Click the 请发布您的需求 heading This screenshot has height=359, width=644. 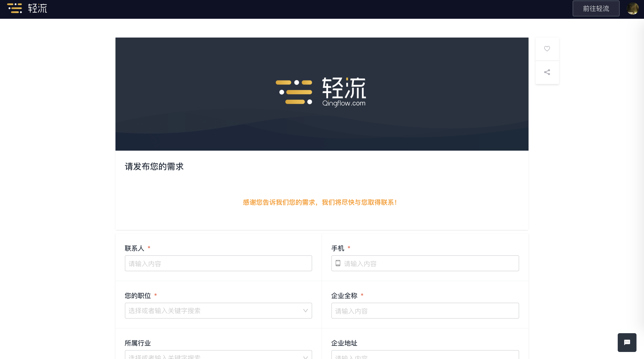point(154,167)
